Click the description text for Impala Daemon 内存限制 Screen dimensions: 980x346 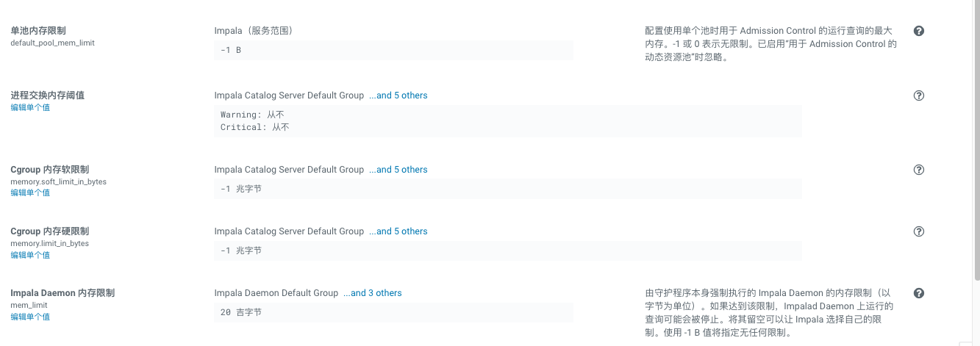[770, 312]
